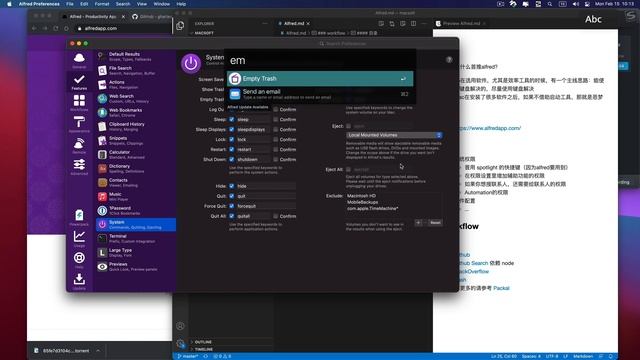640x360 pixels.
Task: Toggle the Eject keyword checkbox
Action: (x=349, y=126)
